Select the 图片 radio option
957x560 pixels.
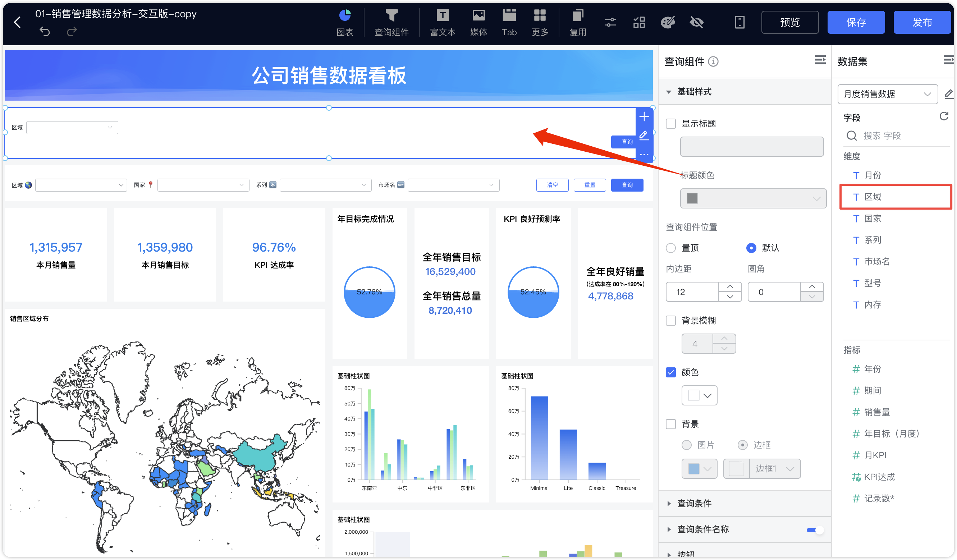(x=687, y=445)
